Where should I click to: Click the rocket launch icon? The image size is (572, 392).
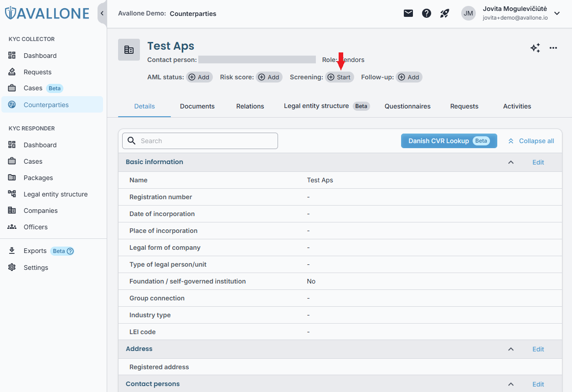coord(445,13)
